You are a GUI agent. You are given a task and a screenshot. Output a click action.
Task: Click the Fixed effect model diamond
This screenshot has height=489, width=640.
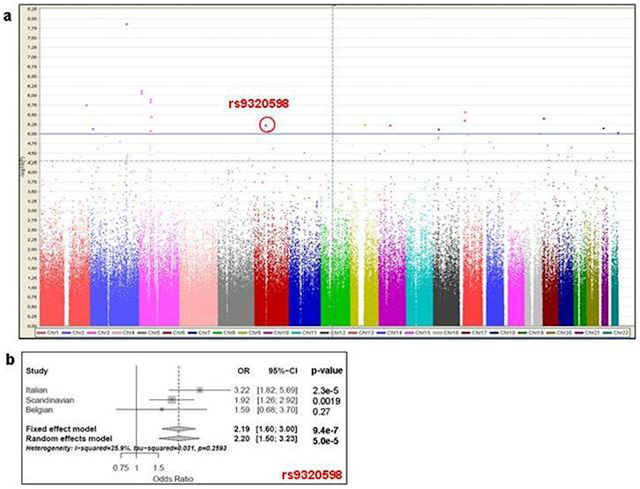click(x=179, y=429)
